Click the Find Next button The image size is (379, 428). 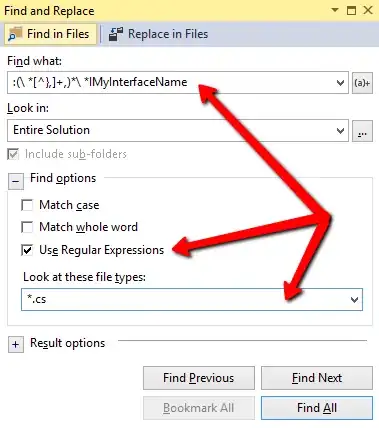point(317,378)
